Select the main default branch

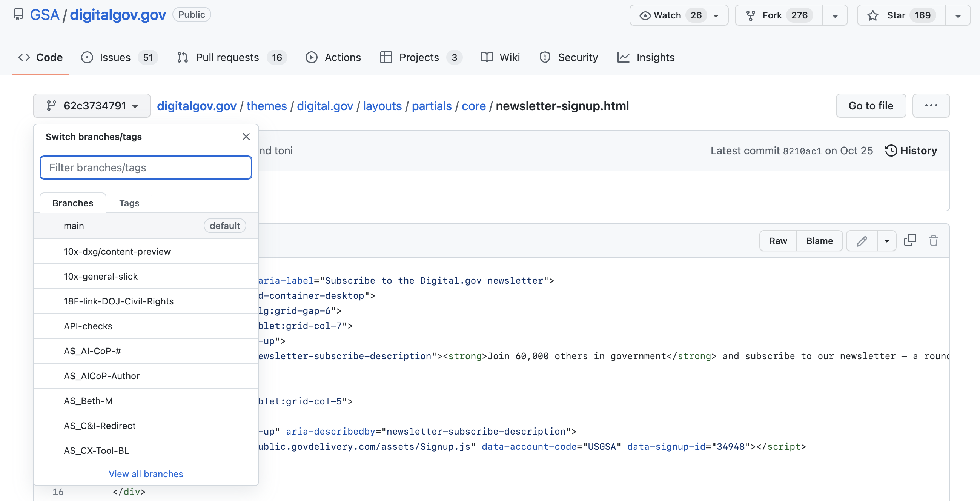pos(146,226)
